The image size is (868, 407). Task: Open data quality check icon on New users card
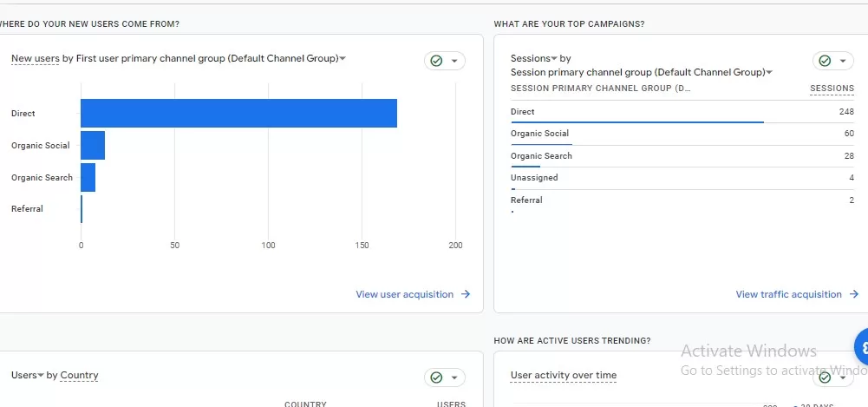(436, 61)
